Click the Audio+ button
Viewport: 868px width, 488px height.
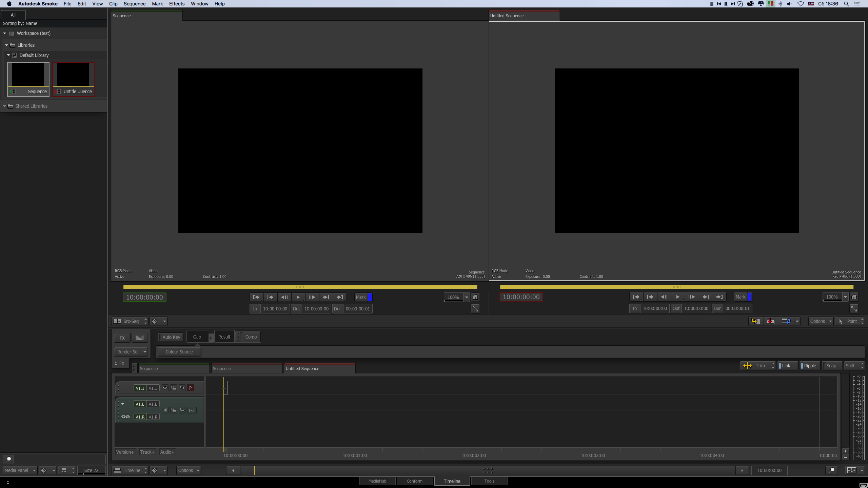click(x=167, y=452)
